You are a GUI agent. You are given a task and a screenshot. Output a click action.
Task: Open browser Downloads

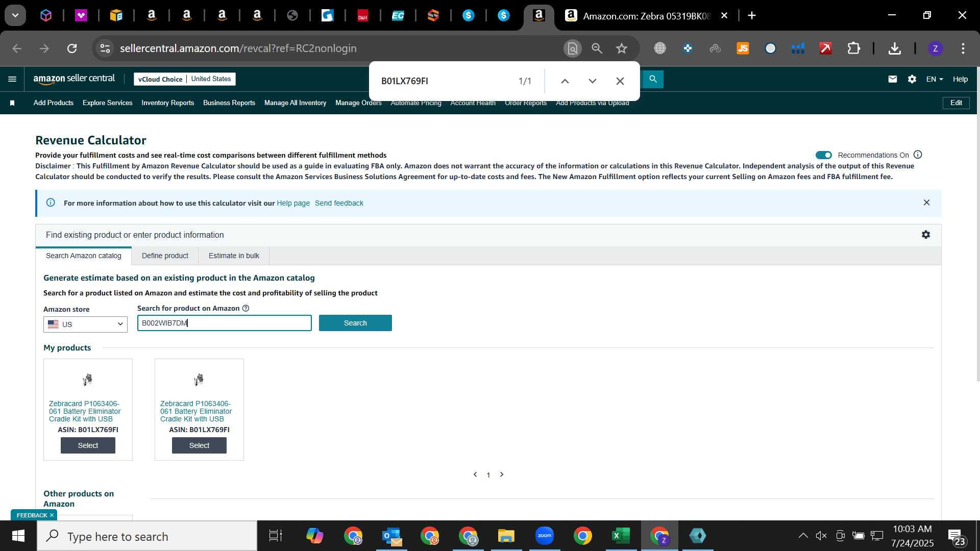click(894, 48)
